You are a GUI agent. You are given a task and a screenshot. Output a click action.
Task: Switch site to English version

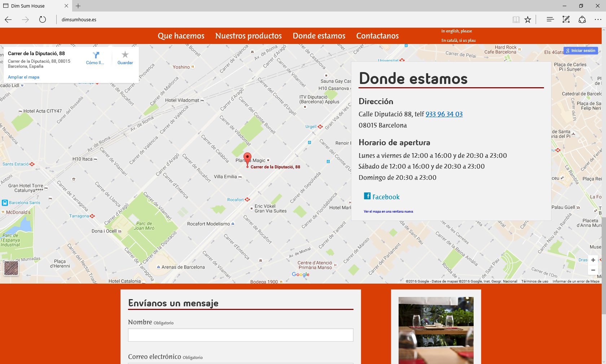pos(457,31)
